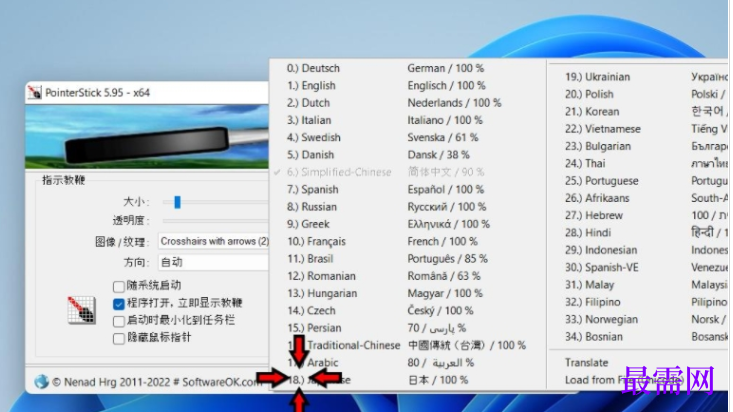Open the 图像/纹理 Crosshairs with arrows dropdown
The image size is (733, 412).
click(214, 241)
